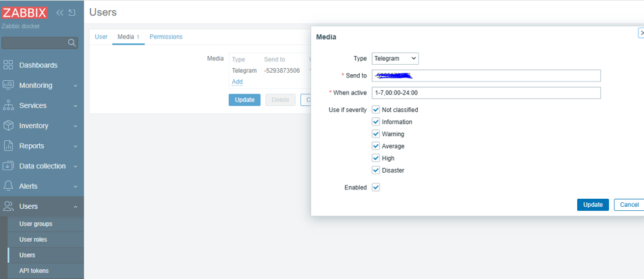Image resolution: width=644 pixels, height=279 pixels.
Task: Switch to the Permissions tab
Action: (166, 37)
